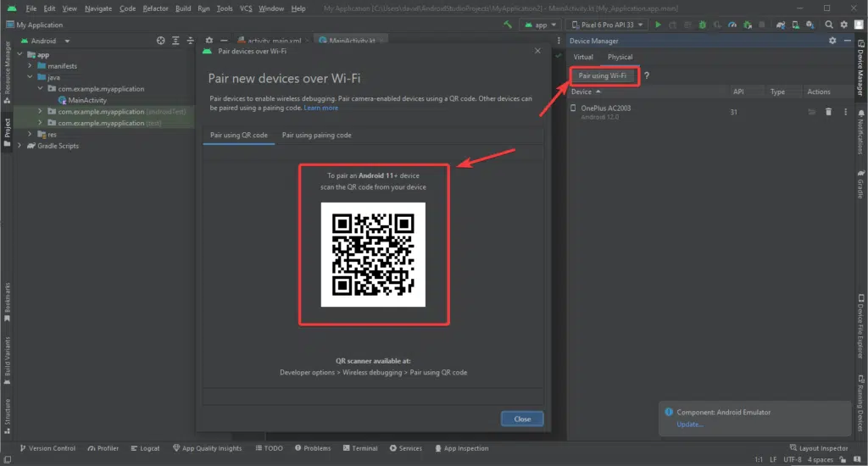
Task: Open the VCS menu
Action: (246, 8)
